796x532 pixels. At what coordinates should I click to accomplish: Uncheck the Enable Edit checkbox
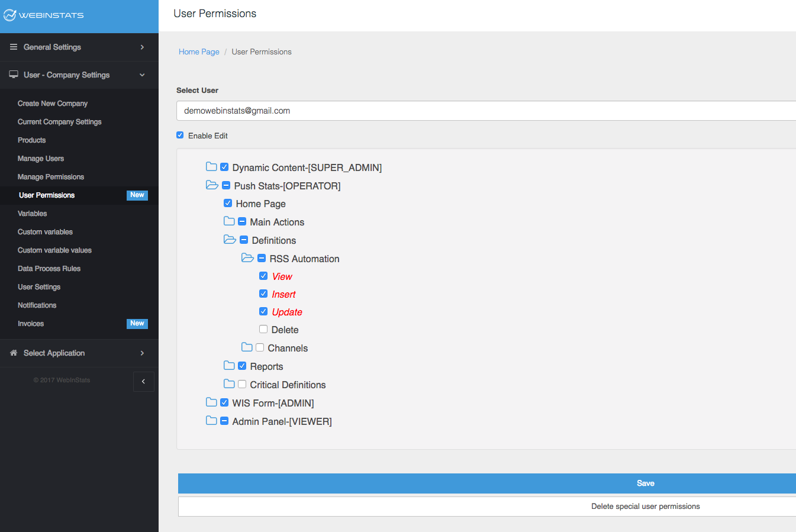pyautogui.click(x=180, y=135)
